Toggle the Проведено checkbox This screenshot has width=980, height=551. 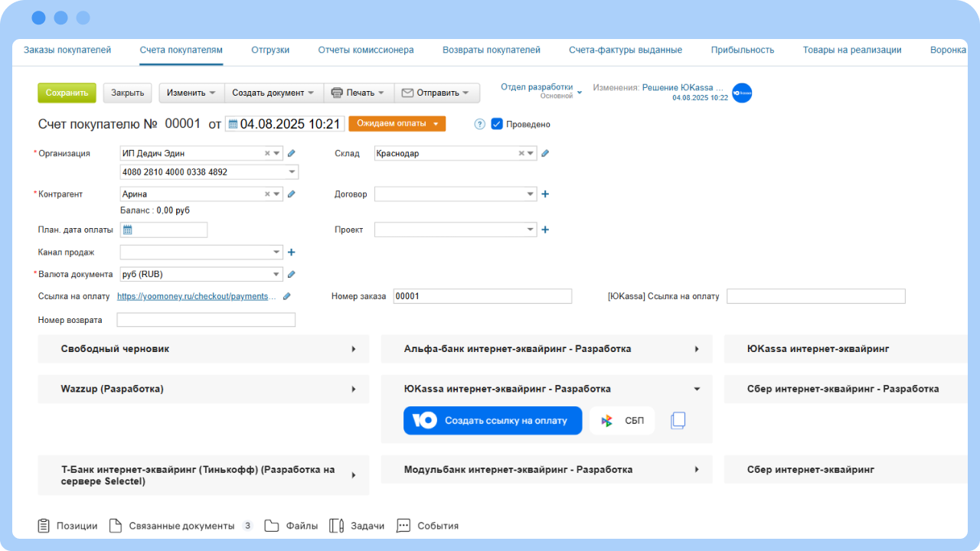point(497,124)
